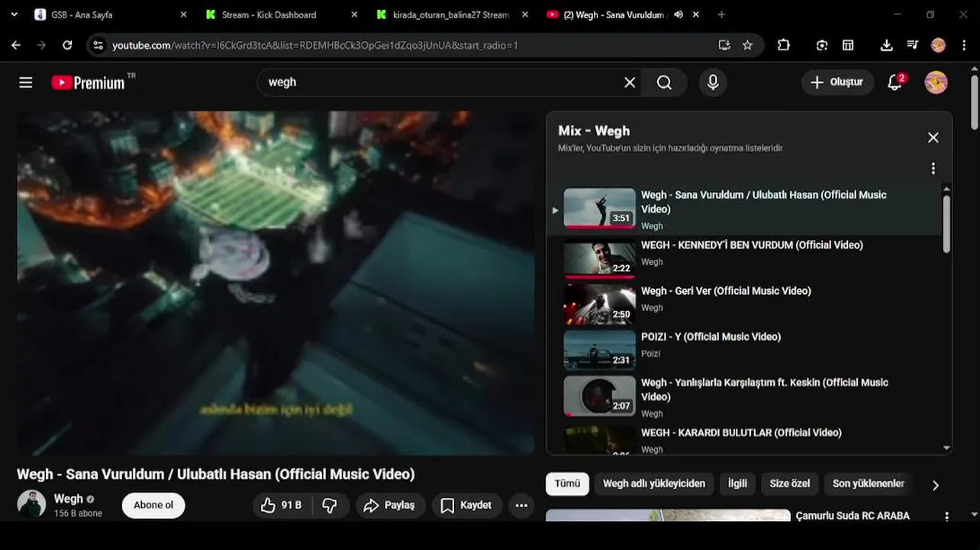
Task: Close the GSB - Ana Sayfa tab
Action: pos(183,15)
